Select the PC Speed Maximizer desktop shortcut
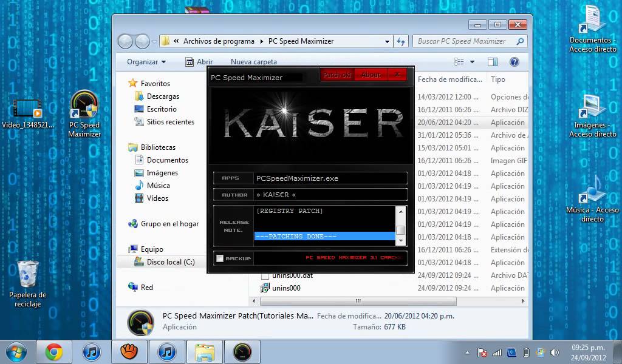Viewport: 622px width, 364px height. click(x=84, y=114)
